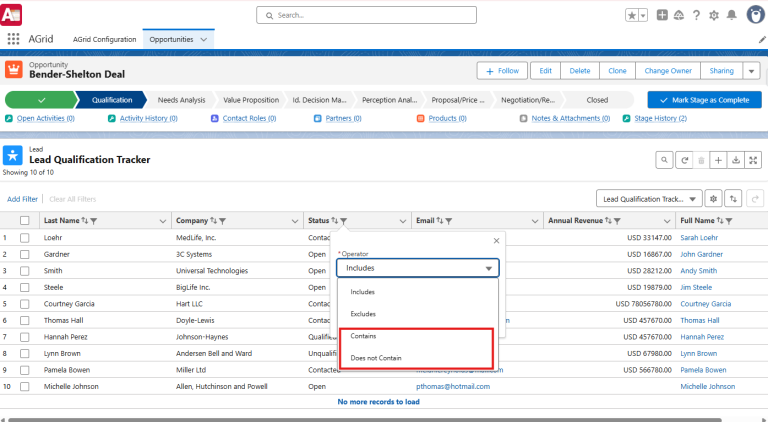Select the Thomas Hall row checkbox
Viewport: 768px width, 422px height.
pyautogui.click(x=24, y=320)
